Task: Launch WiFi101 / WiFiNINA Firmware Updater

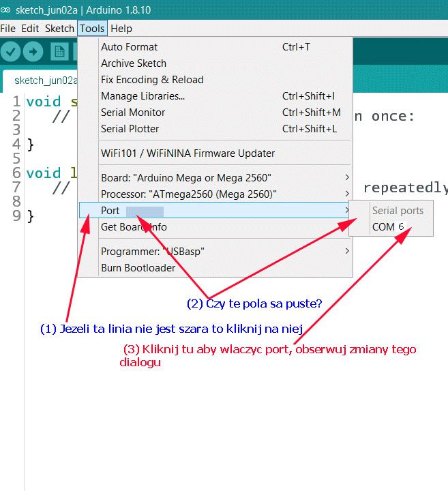Action: tap(215, 153)
